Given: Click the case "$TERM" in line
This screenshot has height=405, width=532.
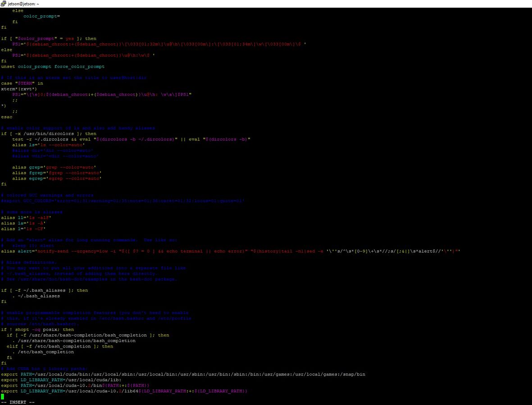Looking at the screenshot, I should (x=22, y=83).
